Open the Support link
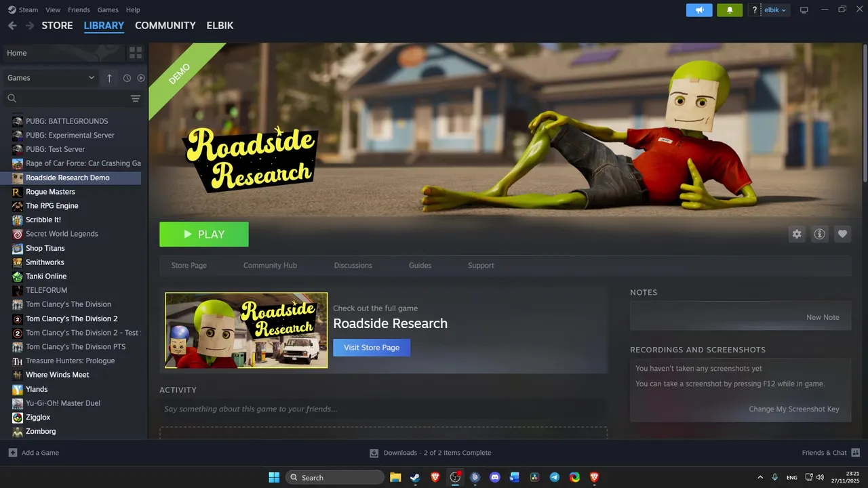 [x=481, y=266]
